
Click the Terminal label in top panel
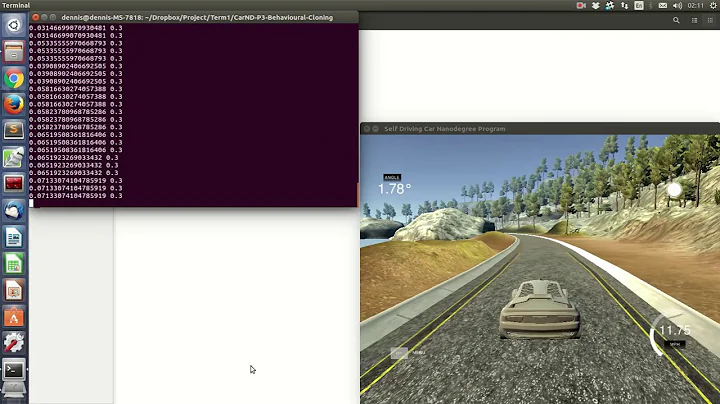(16, 6)
